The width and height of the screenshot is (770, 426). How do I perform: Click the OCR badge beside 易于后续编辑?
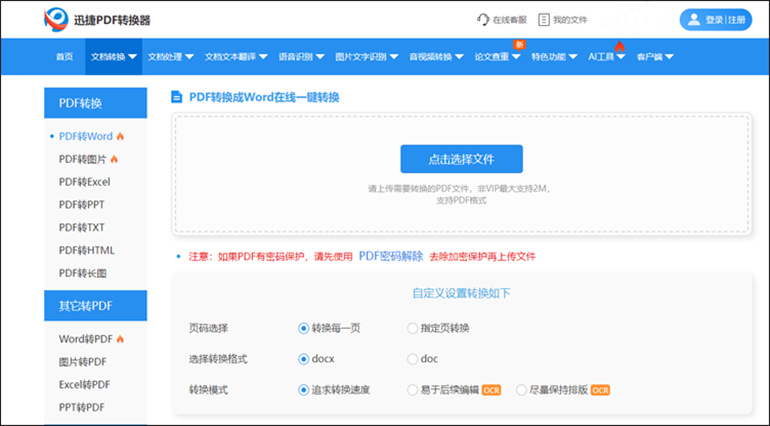click(492, 390)
